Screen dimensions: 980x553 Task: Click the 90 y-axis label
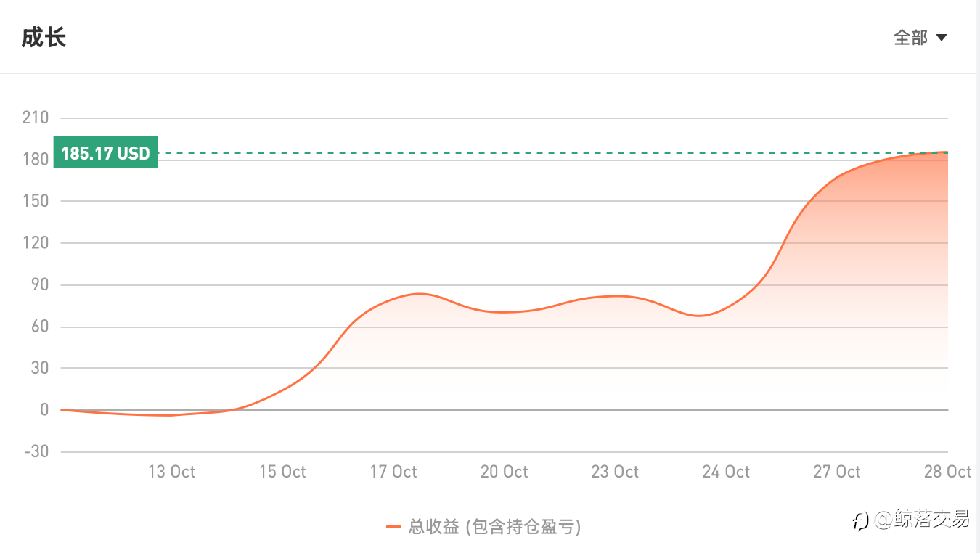pos(39,284)
